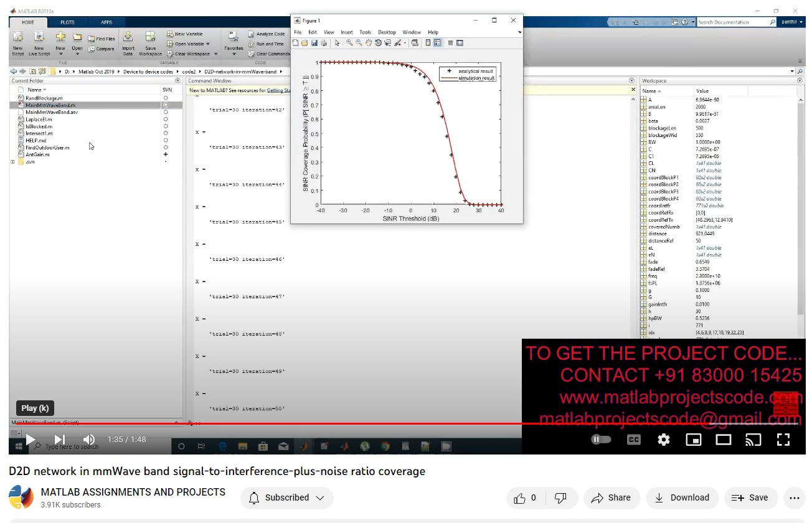
Task: Enter full screen mode
Action: 783,440
